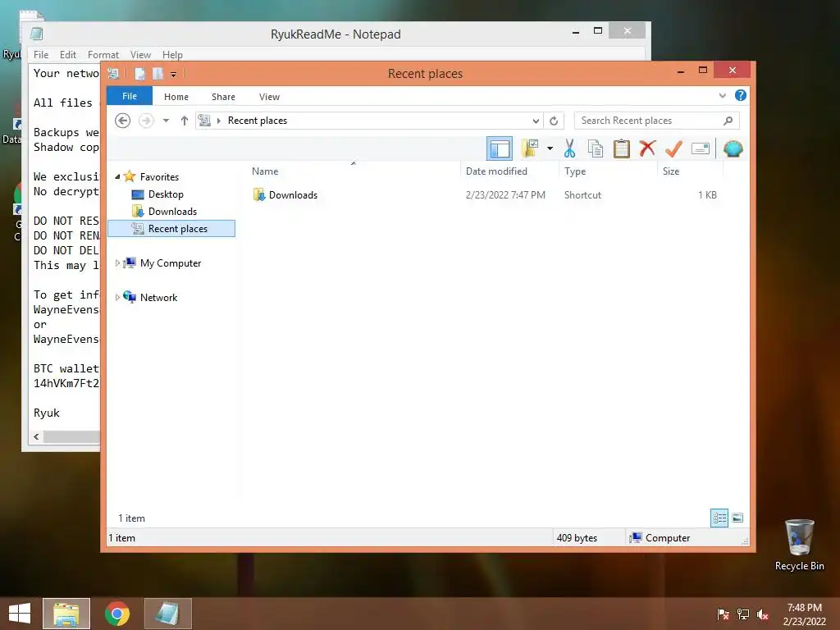Click the Network tree item
840x630 pixels.
158,297
